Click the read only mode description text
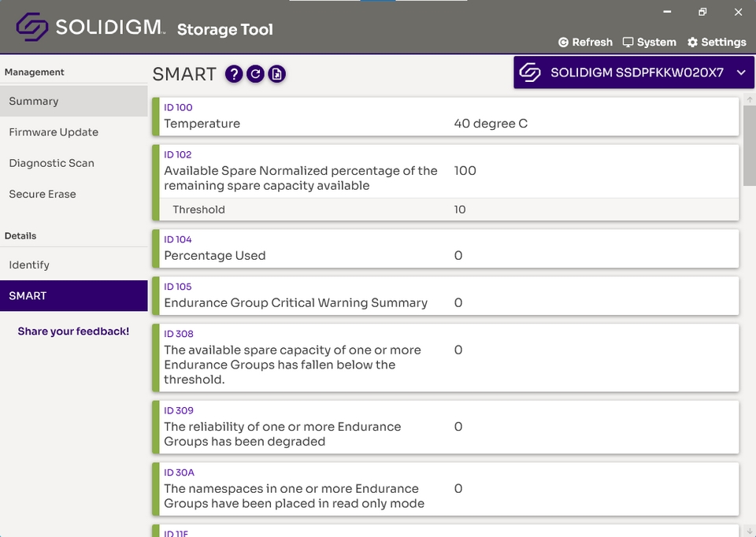The image size is (756, 537). click(294, 496)
